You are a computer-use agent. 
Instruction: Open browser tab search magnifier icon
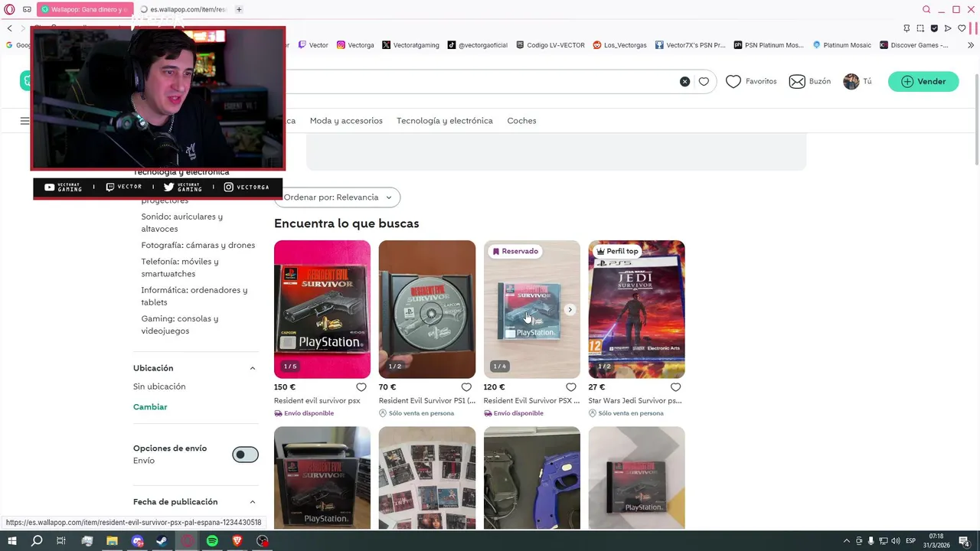coord(926,9)
